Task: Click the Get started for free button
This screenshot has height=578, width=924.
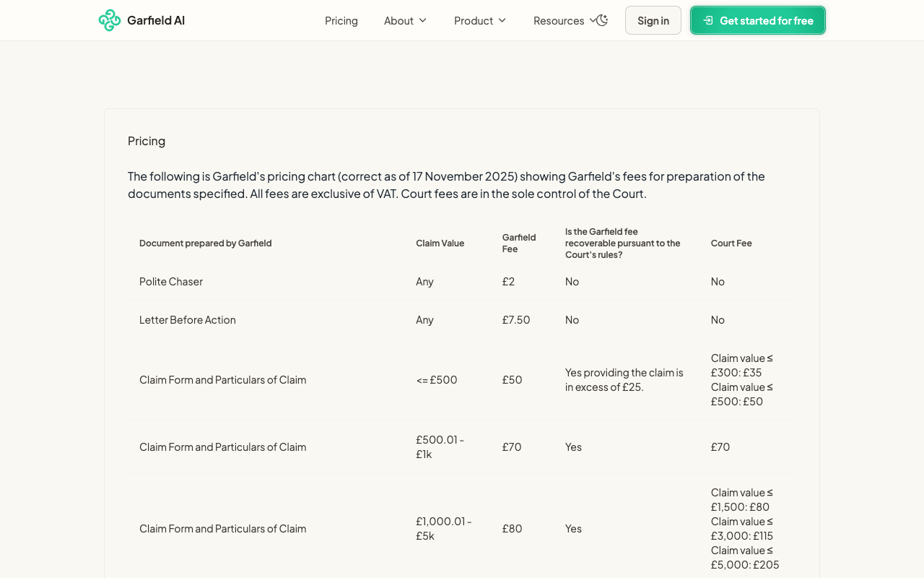Action: 758,20
